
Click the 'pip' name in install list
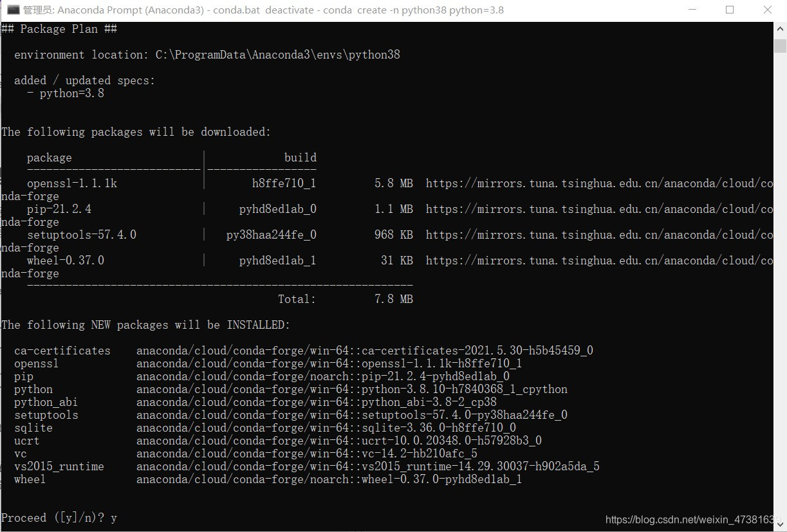click(24, 376)
